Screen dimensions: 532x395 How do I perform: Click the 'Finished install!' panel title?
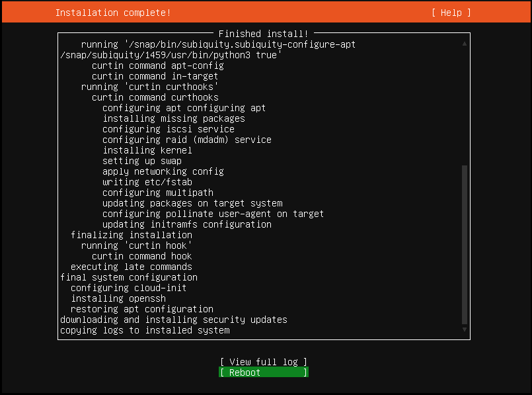coord(263,32)
